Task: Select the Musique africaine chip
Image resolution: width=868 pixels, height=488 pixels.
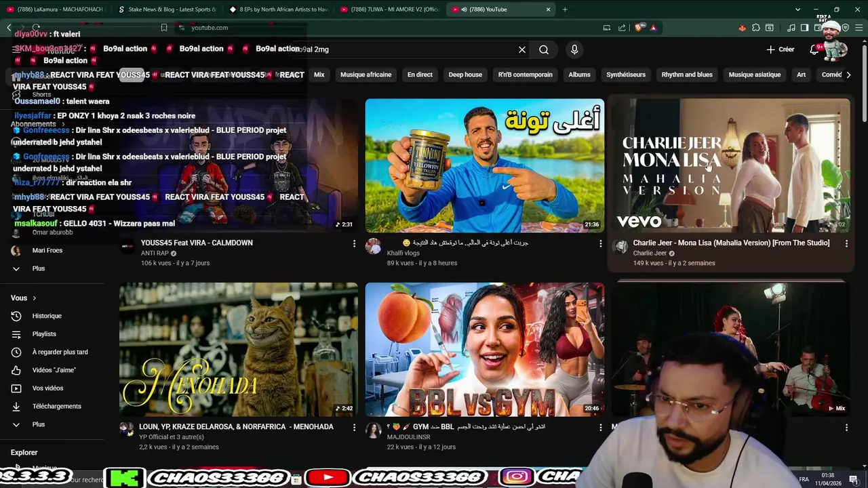Action: click(366, 75)
